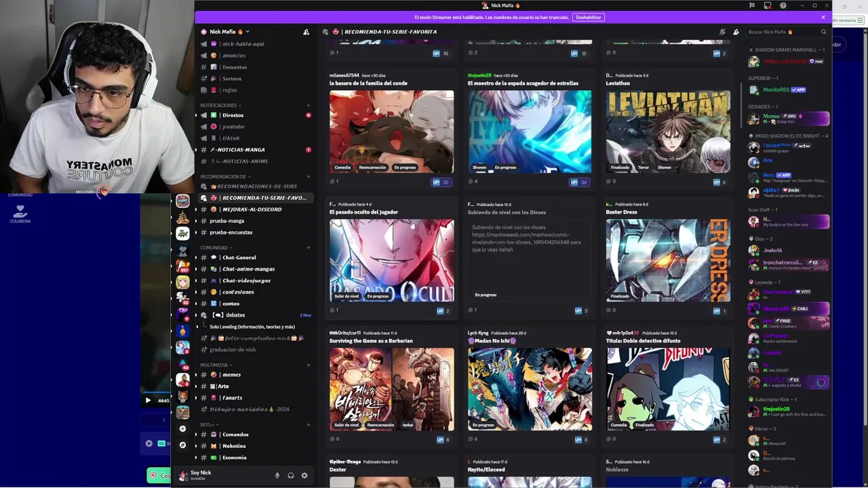
Task: Add a channel to MULTIMEDIA with plus
Action: tap(309, 365)
